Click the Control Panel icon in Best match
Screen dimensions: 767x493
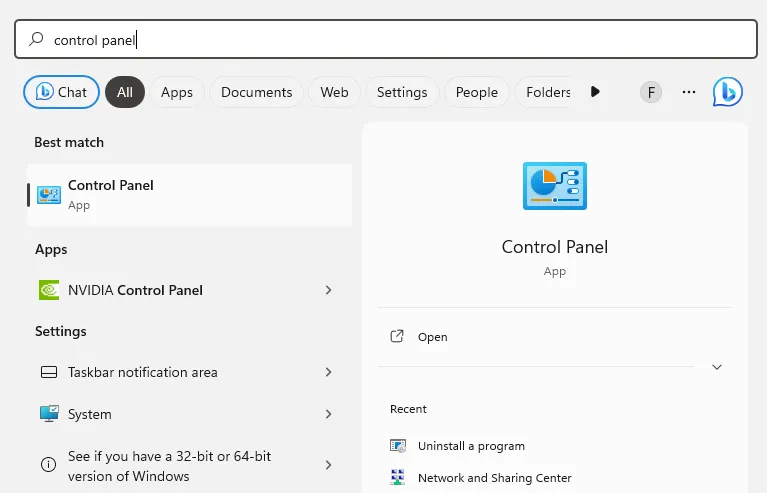tap(49, 195)
